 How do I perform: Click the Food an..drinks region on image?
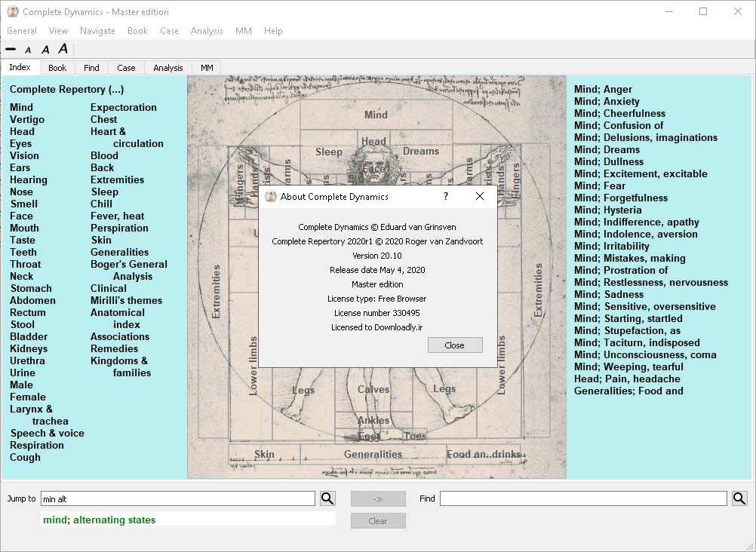point(484,454)
